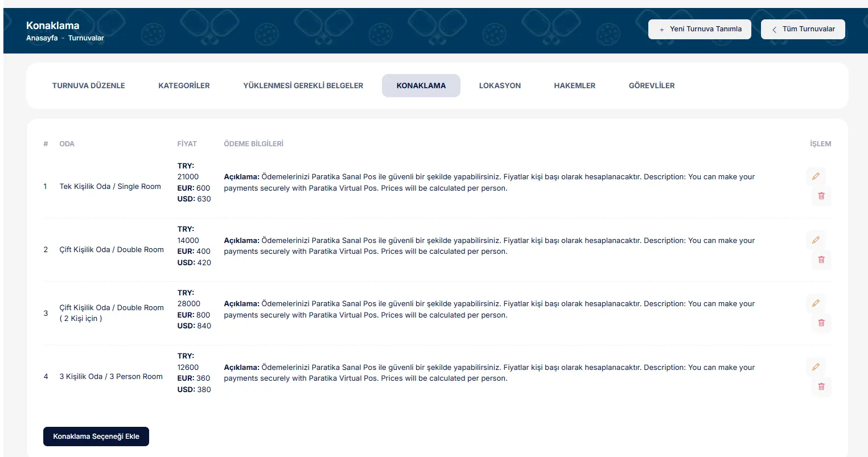This screenshot has width=868, height=457.
Task: Open the Turnuva Düzenle tab
Action: point(89,85)
